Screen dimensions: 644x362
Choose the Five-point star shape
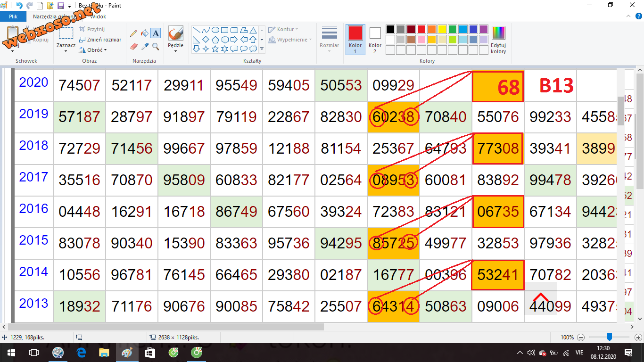click(215, 49)
